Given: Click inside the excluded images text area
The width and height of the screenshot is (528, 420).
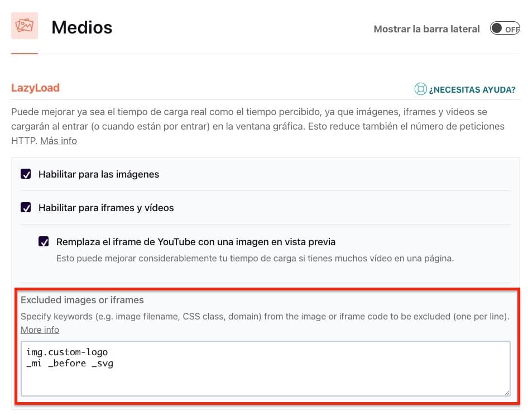Looking at the screenshot, I should click(265, 369).
